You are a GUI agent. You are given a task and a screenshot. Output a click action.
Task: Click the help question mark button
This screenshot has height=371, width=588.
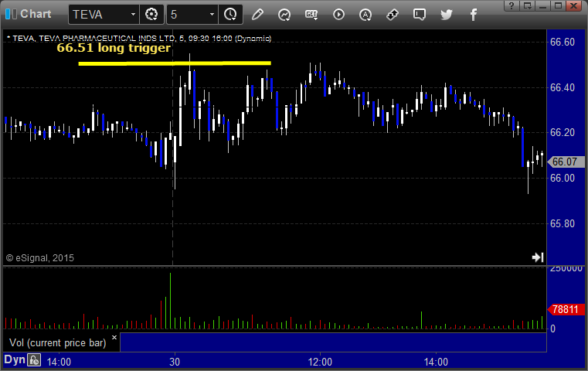pos(512,5)
